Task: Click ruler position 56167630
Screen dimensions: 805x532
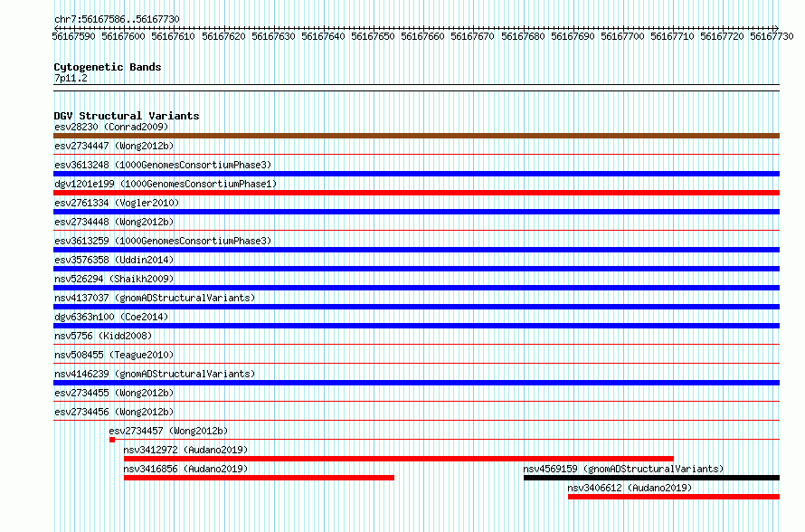Action: point(273,36)
